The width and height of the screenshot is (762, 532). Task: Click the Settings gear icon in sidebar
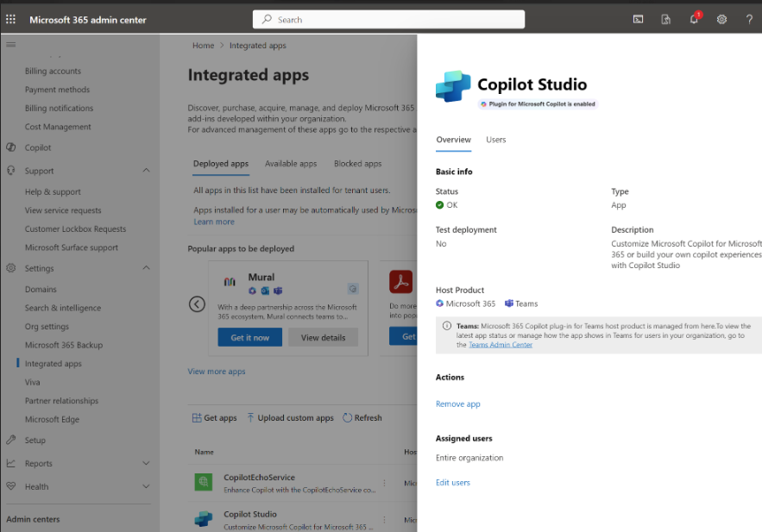click(10, 268)
